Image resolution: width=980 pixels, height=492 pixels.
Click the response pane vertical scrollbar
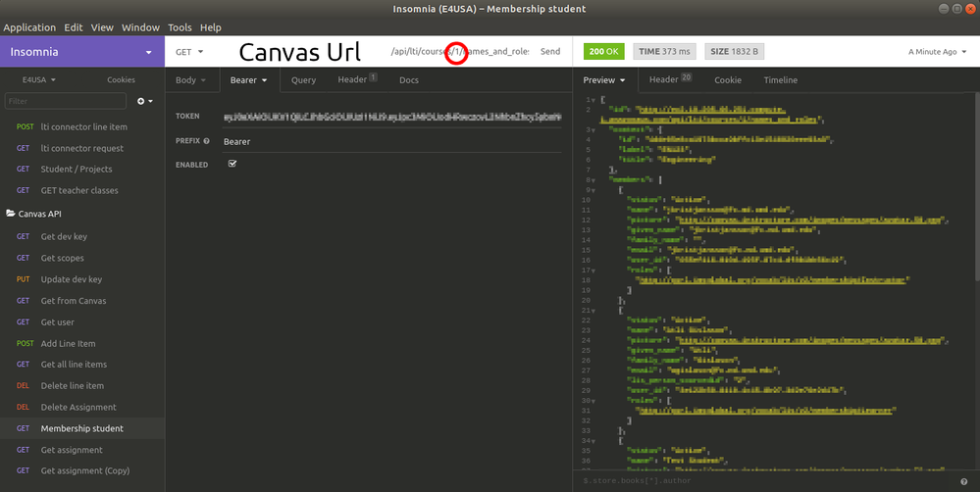976,186
